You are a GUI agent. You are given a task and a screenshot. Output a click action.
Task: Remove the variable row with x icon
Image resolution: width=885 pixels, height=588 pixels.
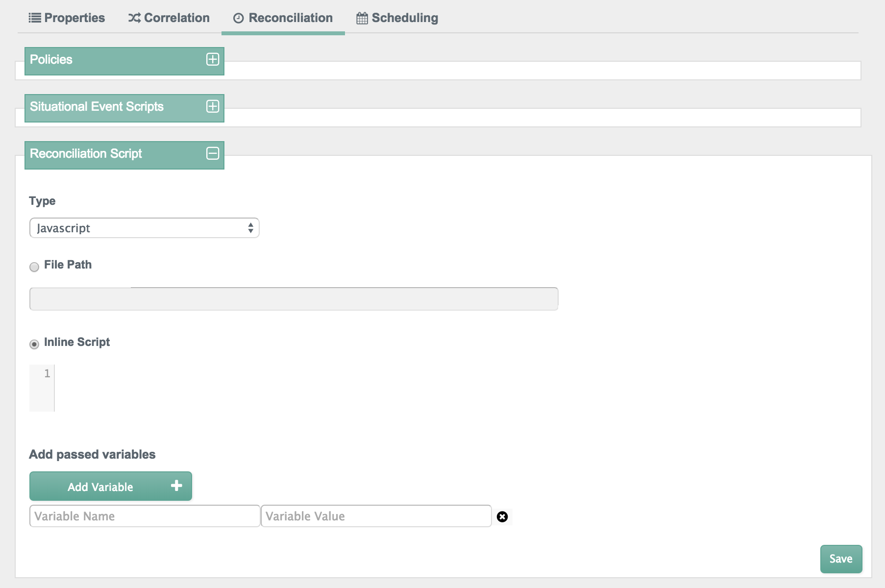(x=502, y=516)
